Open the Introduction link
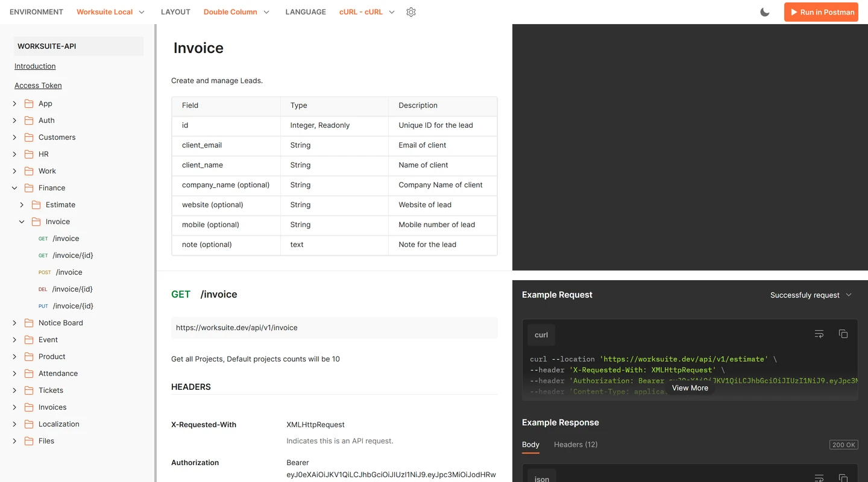The height and width of the screenshot is (482, 868). click(35, 66)
